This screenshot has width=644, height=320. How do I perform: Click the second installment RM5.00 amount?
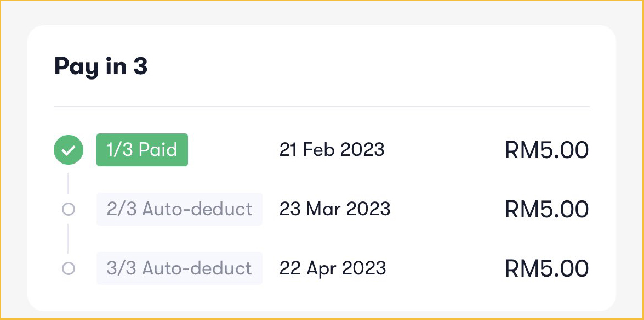(546, 210)
